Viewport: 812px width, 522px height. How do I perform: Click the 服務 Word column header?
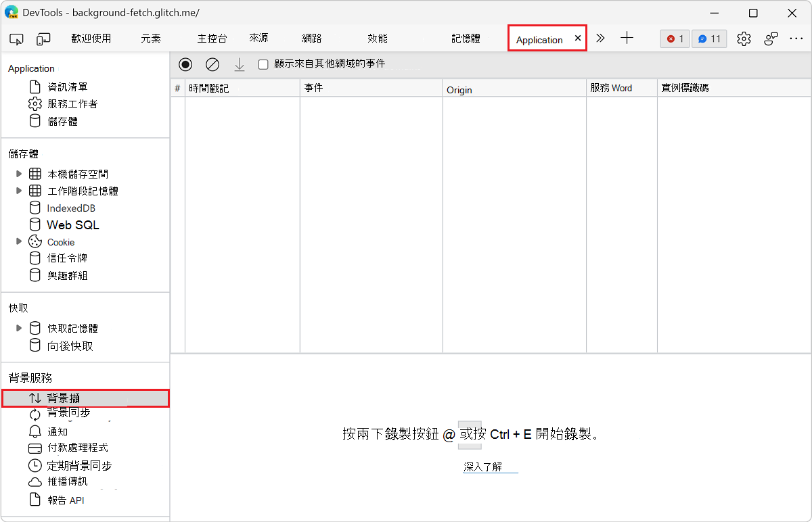point(621,88)
